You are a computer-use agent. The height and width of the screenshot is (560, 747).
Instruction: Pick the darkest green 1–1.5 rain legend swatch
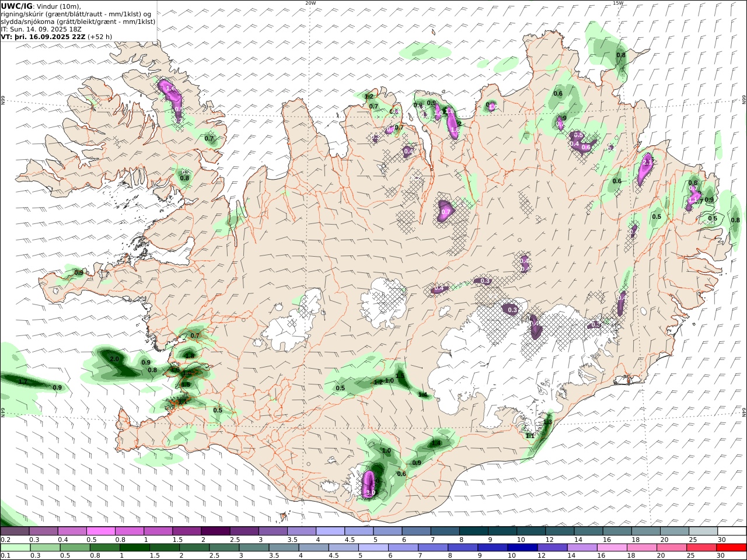[x=134, y=548]
